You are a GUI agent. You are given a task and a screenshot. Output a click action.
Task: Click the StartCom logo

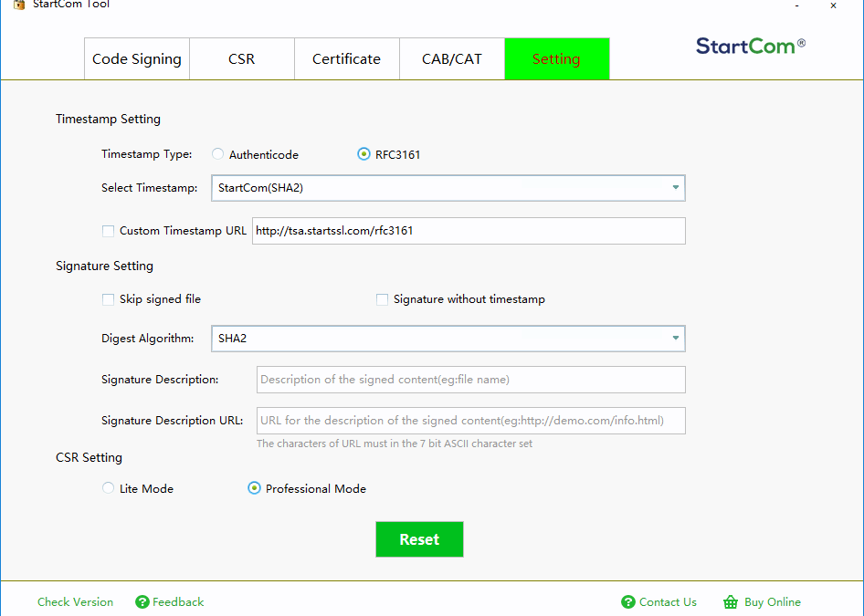[751, 47]
